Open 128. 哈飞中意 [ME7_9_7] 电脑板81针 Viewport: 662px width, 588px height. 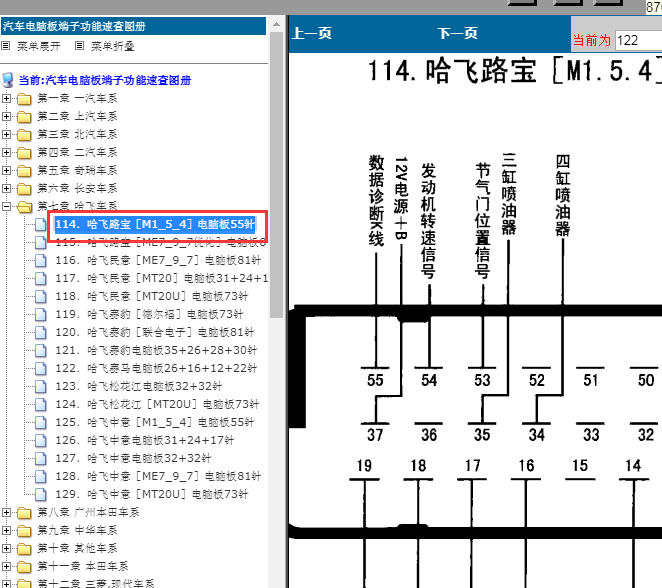(x=158, y=477)
